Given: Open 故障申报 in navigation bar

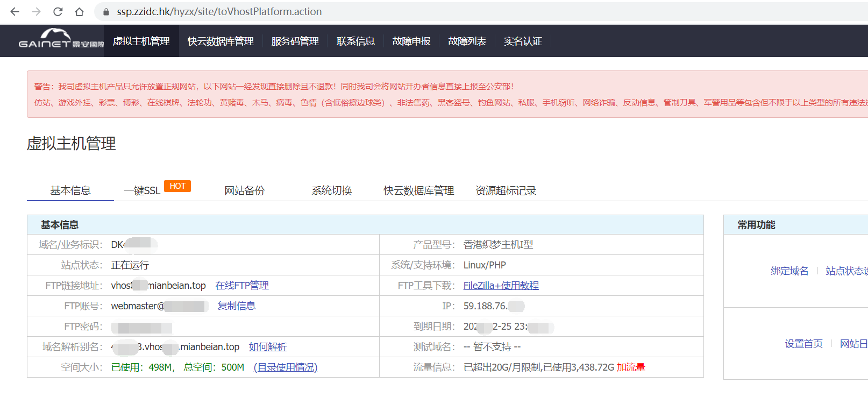Looking at the screenshot, I should 411,41.
